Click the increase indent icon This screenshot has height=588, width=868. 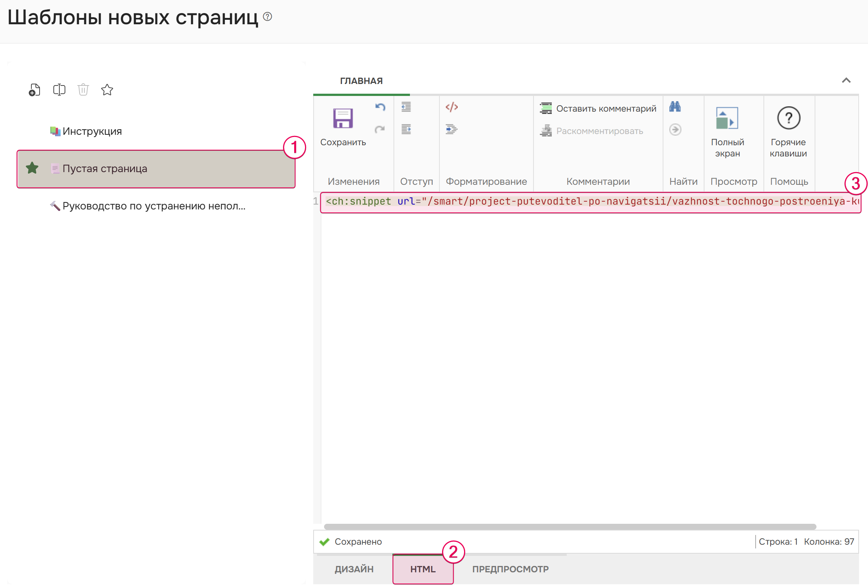406,130
